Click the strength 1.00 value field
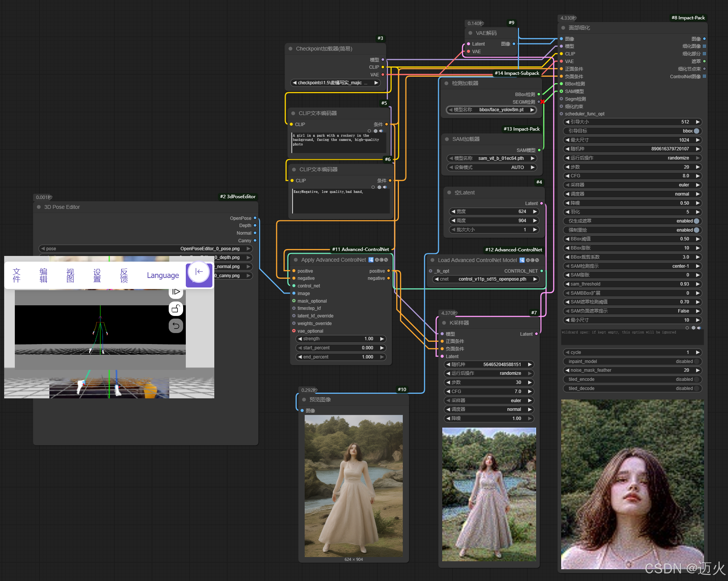The width and height of the screenshot is (728, 581). tap(341, 339)
